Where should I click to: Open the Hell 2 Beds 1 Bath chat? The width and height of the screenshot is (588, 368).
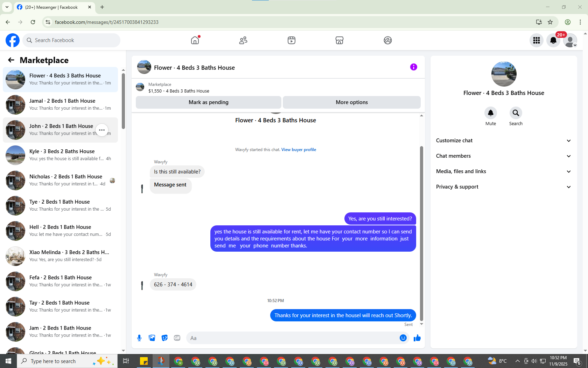(60, 231)
